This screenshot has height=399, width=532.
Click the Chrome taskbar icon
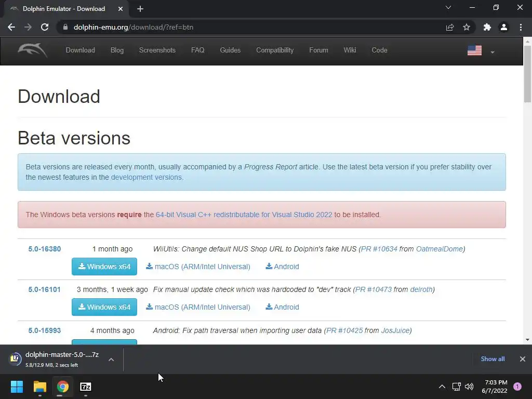[x=63, y=387]
